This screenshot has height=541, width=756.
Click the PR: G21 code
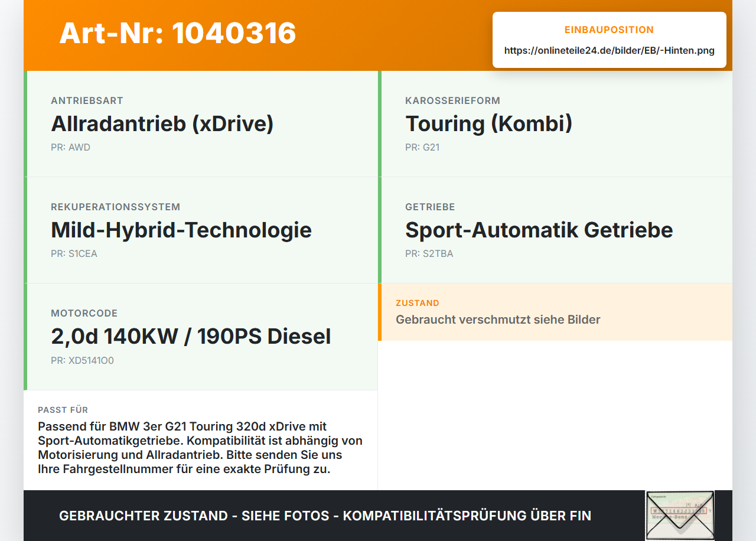(422, 147)
